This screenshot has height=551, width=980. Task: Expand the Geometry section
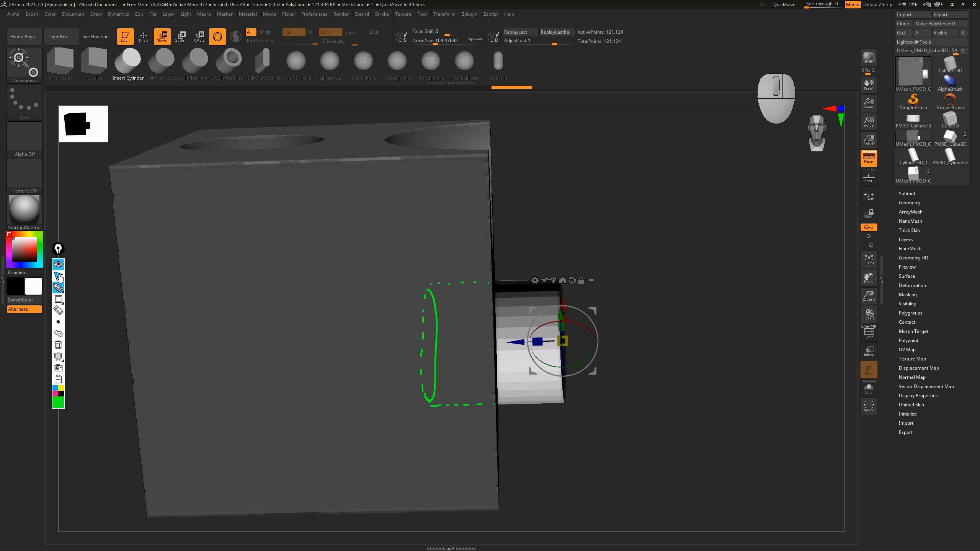click(x=909, y=203)
